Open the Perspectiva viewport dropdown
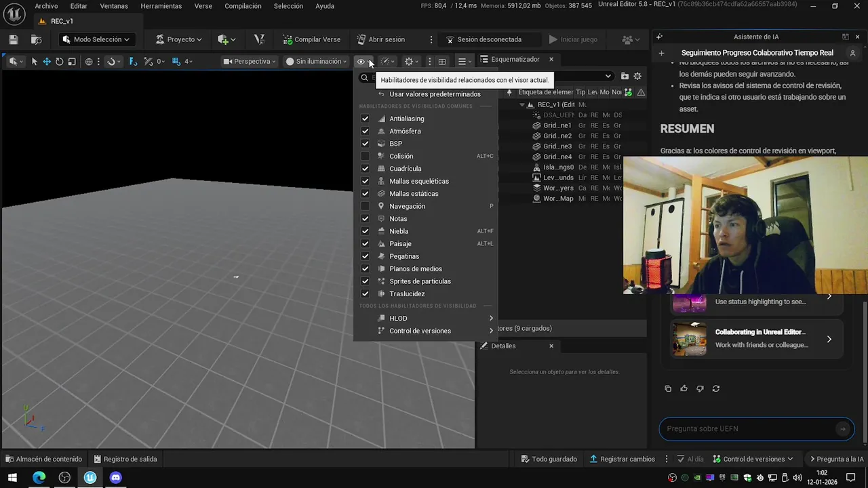Image resolution: width=868 pixels, height=488 pixels. 250,62
